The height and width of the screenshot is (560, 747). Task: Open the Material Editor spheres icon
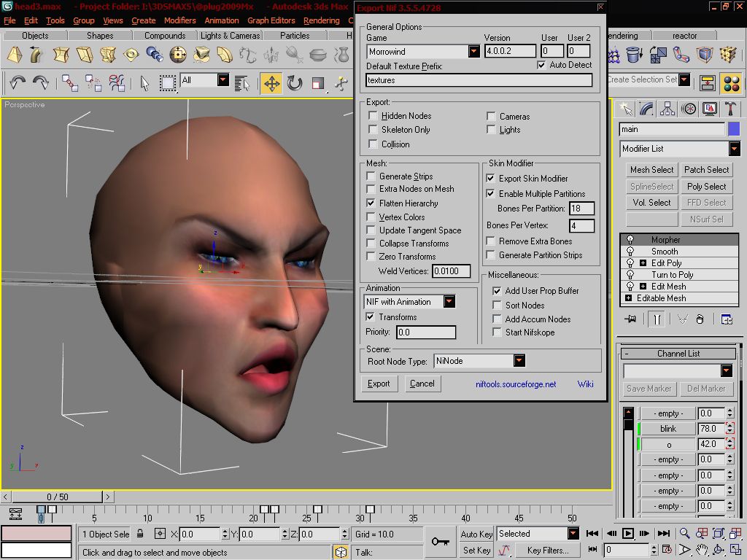pyautogui.click(x=731, y=83)
